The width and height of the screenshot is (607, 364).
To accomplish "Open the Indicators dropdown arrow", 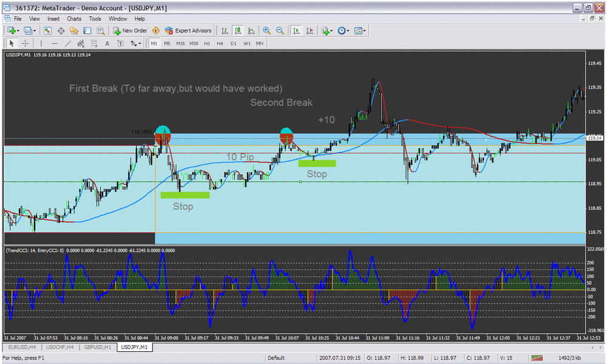I will click(x=331, y=31).
